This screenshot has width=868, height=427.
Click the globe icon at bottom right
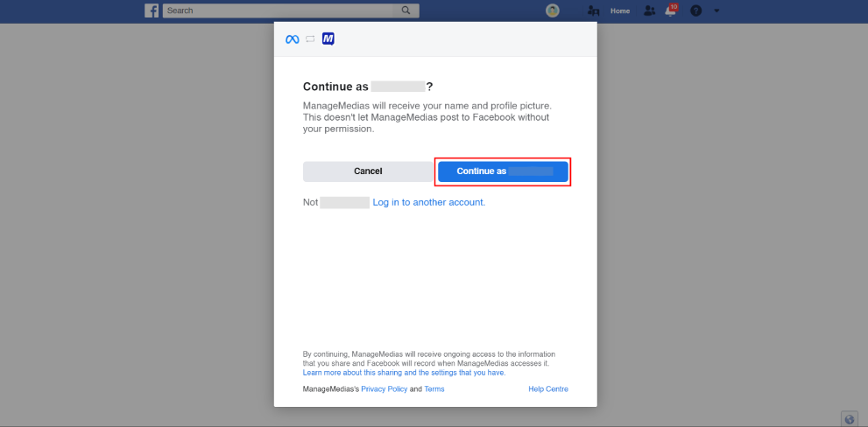850,419
